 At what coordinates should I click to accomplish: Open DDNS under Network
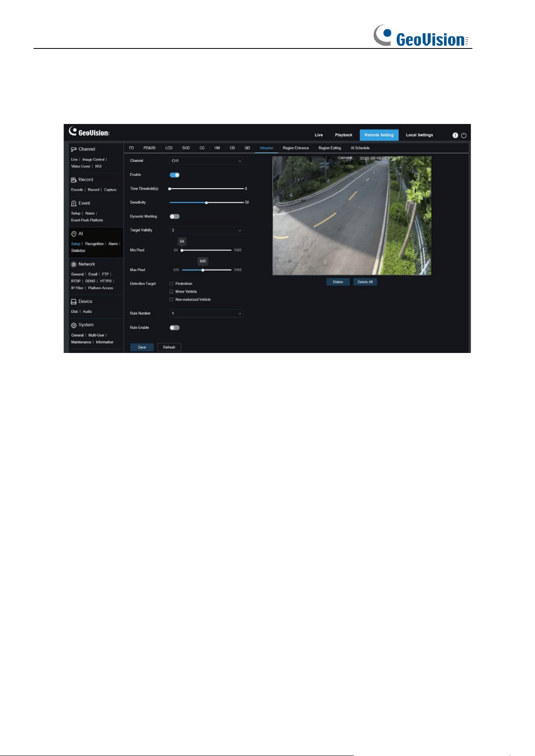tap(90, 281)
